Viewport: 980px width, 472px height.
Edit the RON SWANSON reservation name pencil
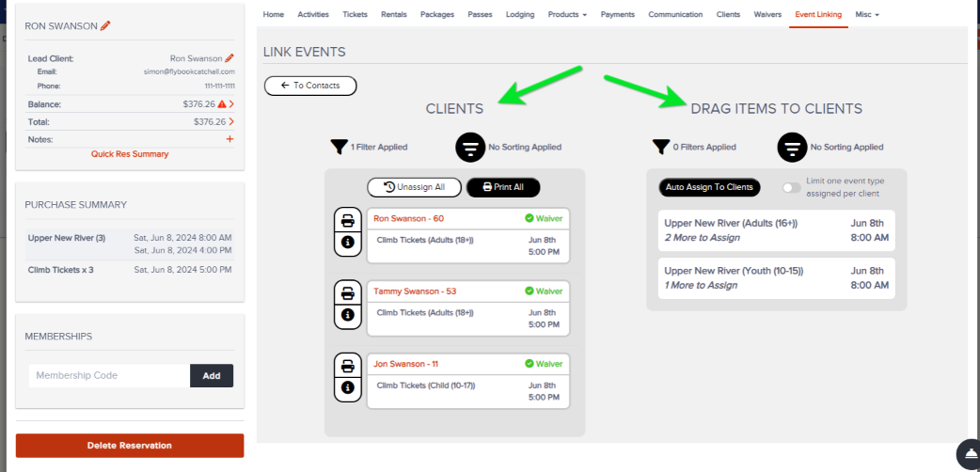(x=105, y=25)
